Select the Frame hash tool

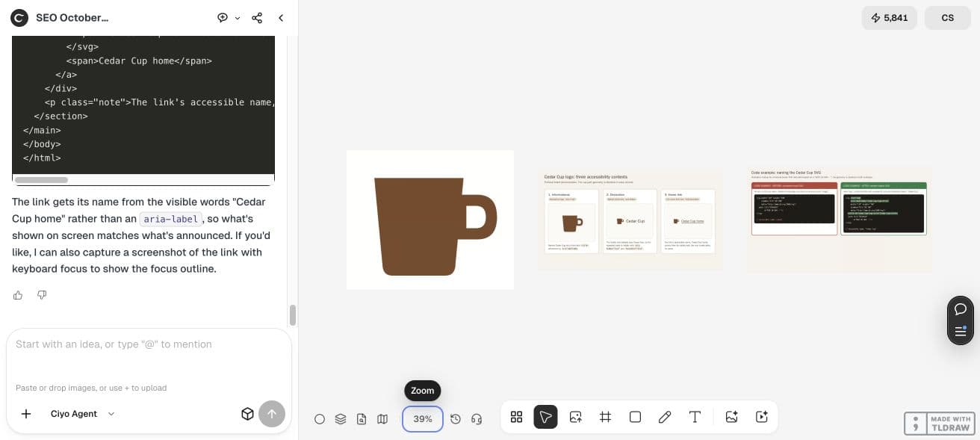pyautogui.click(x=605, y=417)
